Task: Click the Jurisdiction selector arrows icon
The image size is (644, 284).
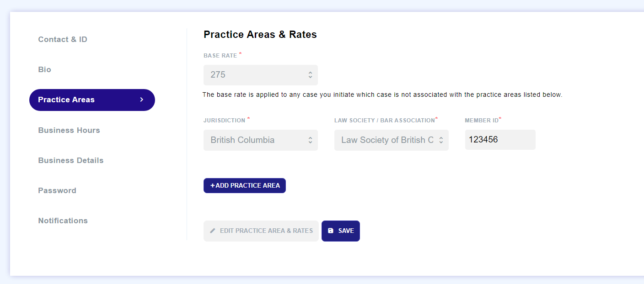Action: click(310, 140)
